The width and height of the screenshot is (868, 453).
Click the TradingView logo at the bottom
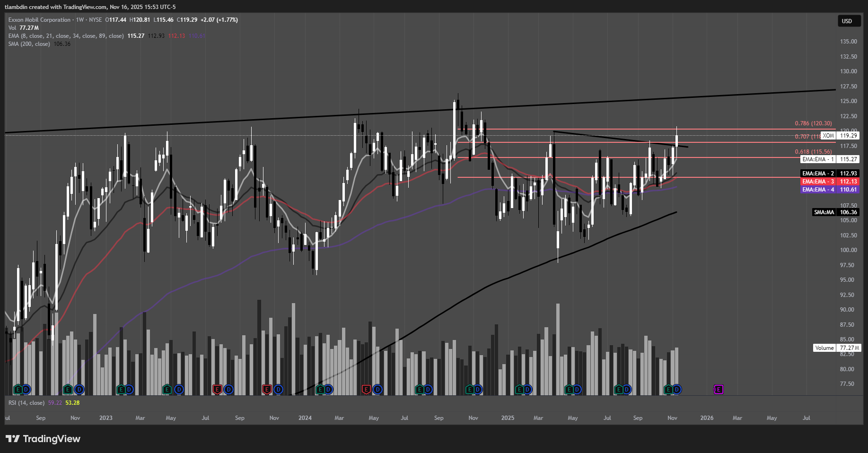43,439
